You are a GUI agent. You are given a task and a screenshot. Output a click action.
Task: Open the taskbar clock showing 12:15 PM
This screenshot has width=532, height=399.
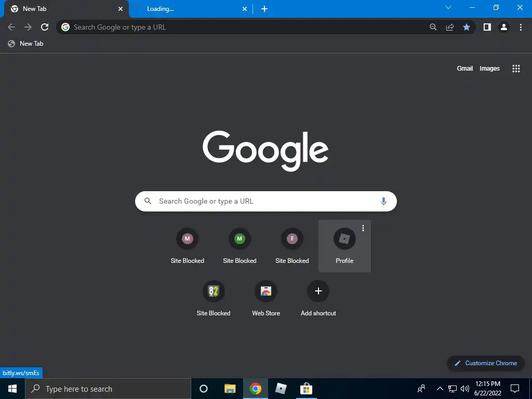[x=488, y=389]
